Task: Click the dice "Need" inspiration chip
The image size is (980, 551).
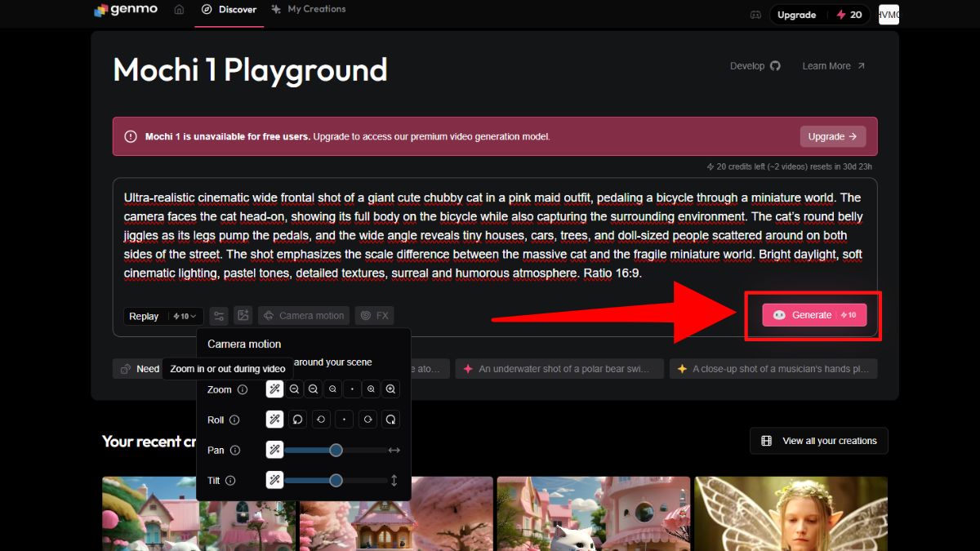Action: 139,369
